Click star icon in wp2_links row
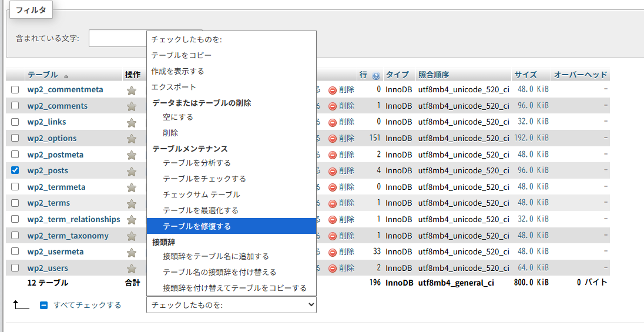Screen dimensions: 644x332 [x=132, y=122]
